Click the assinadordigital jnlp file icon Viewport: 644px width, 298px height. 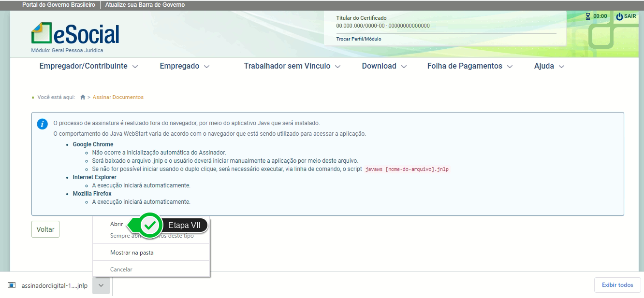pos(12,285)
